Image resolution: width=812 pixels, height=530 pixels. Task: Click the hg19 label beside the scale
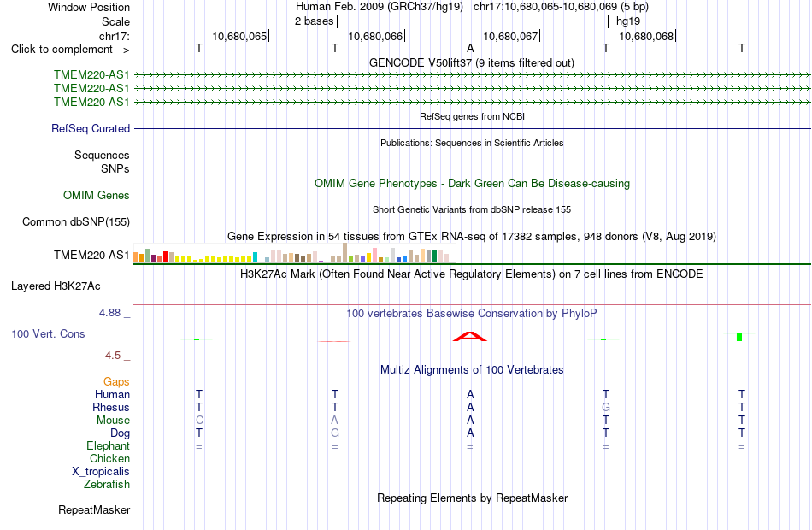point(628,21)
